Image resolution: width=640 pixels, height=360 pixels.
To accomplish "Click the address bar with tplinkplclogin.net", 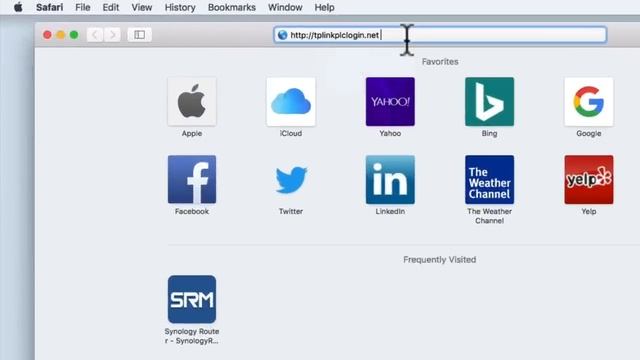I will pyautogui.click(x=440, y=35).
